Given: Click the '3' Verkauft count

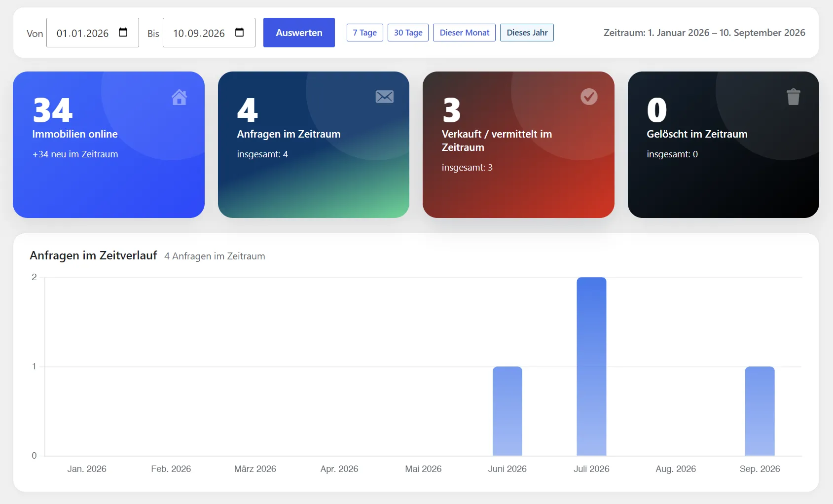Looking at the screenshot, I should point(452,110).
